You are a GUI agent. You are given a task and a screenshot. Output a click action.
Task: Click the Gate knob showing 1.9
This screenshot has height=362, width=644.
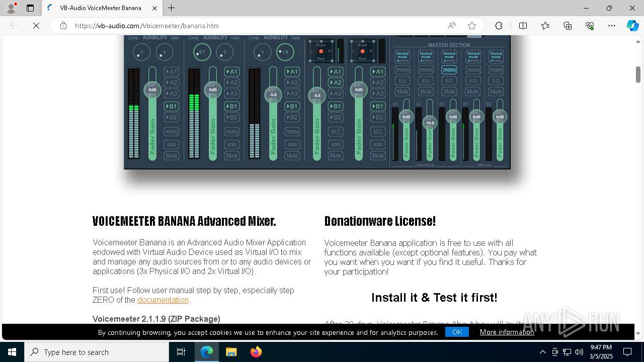coord(285,52)
